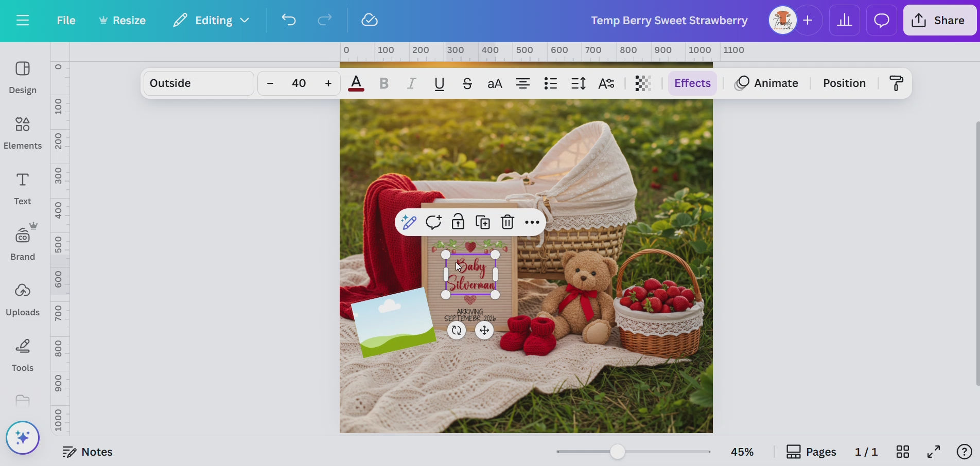This screenshot has height=466, width=980.
Task: Toggle bulleted list
Action: pyautogui.click(x=551, y=83)
